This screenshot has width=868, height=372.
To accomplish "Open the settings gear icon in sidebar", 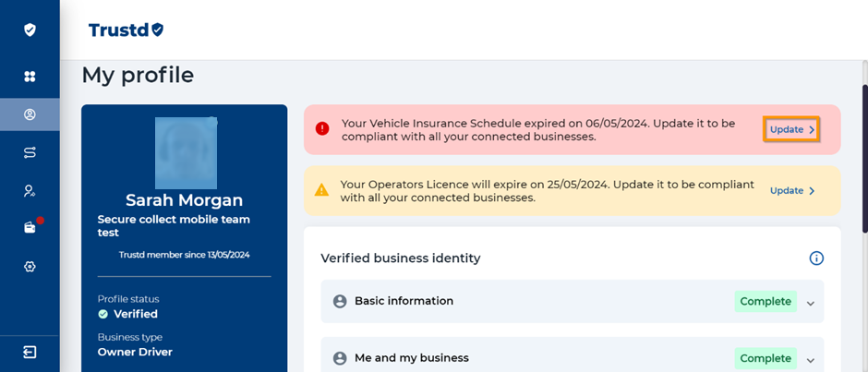I will tap(30, 266).
